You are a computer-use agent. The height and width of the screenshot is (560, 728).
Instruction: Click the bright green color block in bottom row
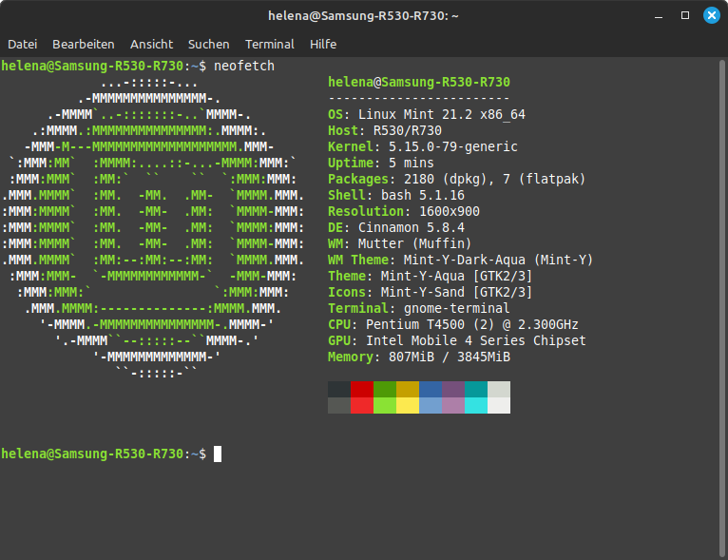[x=385, y=405]
